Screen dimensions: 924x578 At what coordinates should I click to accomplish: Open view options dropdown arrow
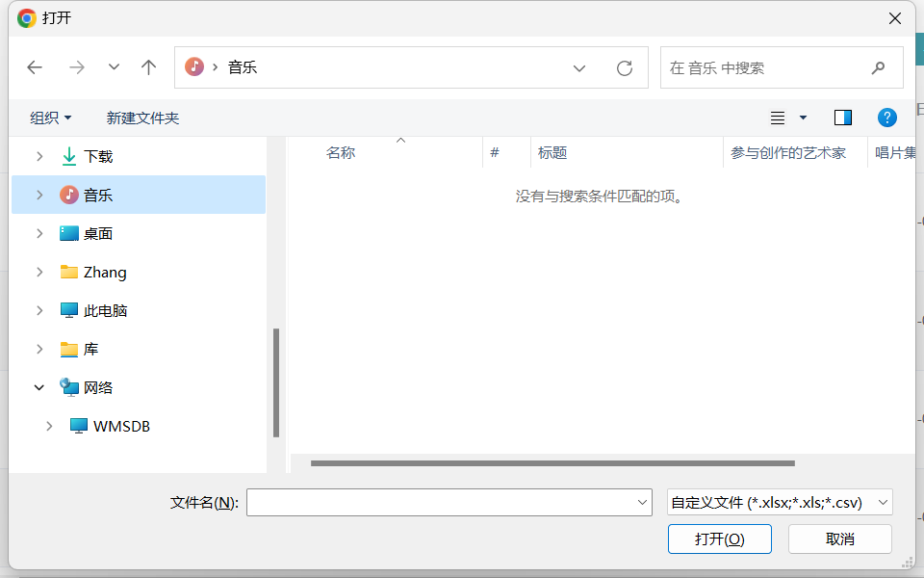(803, 118)
